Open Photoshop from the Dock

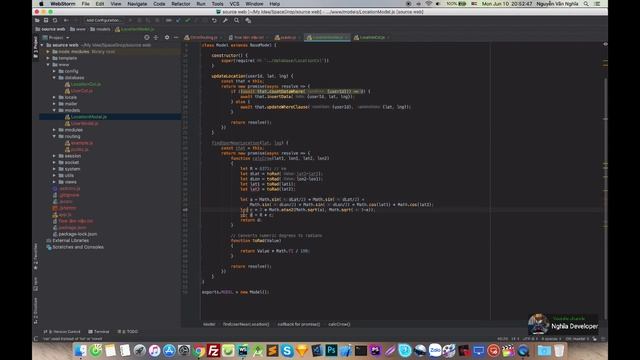coord(331,351)
